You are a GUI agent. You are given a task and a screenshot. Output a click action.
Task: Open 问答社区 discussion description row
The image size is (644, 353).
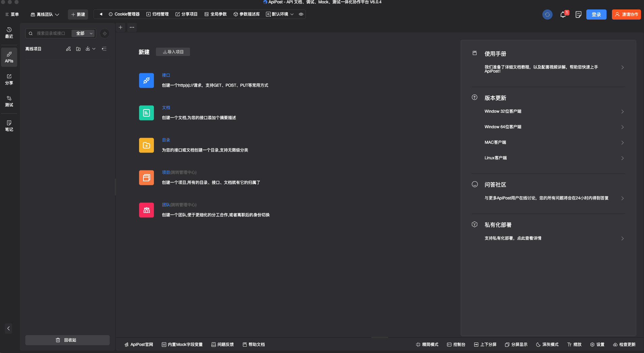[x=554, y=198]
